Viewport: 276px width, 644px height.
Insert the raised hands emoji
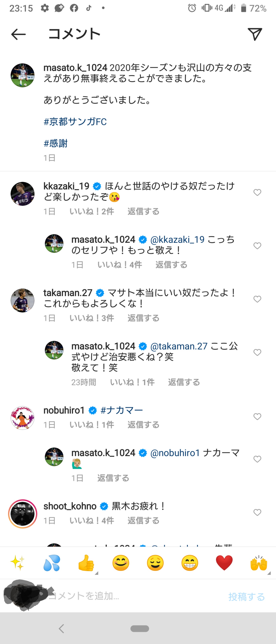pos(259,563)
